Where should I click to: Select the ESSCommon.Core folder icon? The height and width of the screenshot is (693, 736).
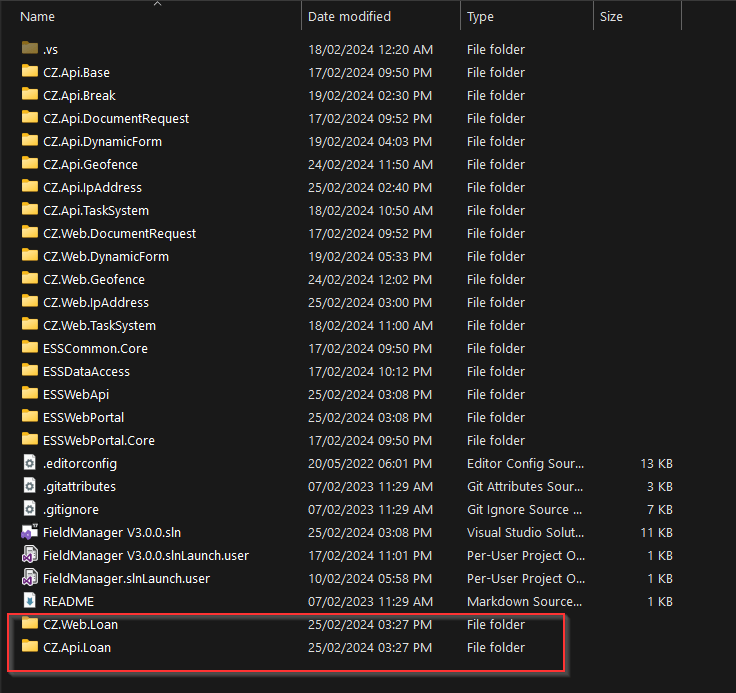[30, 347]
